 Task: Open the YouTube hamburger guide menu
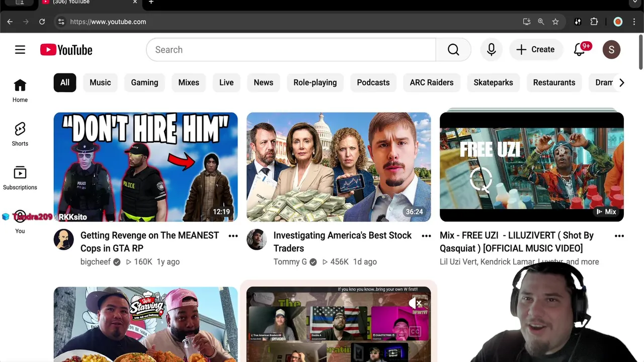(x=20, y=50)
